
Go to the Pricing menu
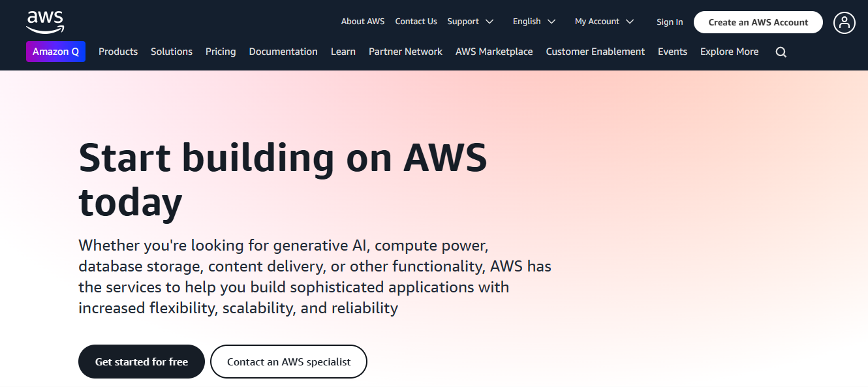(221, 52)
